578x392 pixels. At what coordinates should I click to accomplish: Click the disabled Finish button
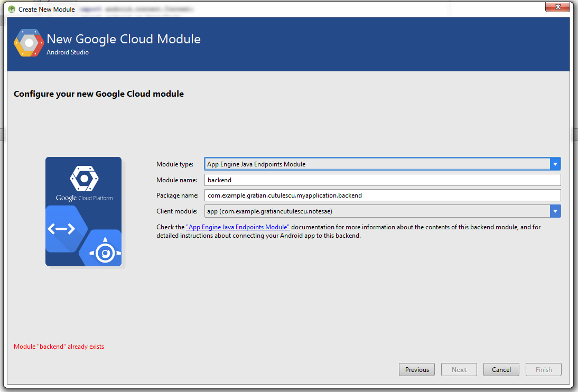pos(543,370)
